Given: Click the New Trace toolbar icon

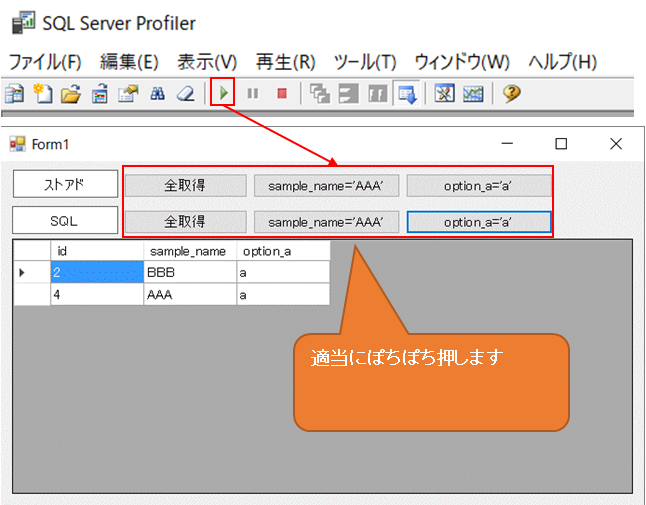Looking at the screenshot, I should pos(14,94).
